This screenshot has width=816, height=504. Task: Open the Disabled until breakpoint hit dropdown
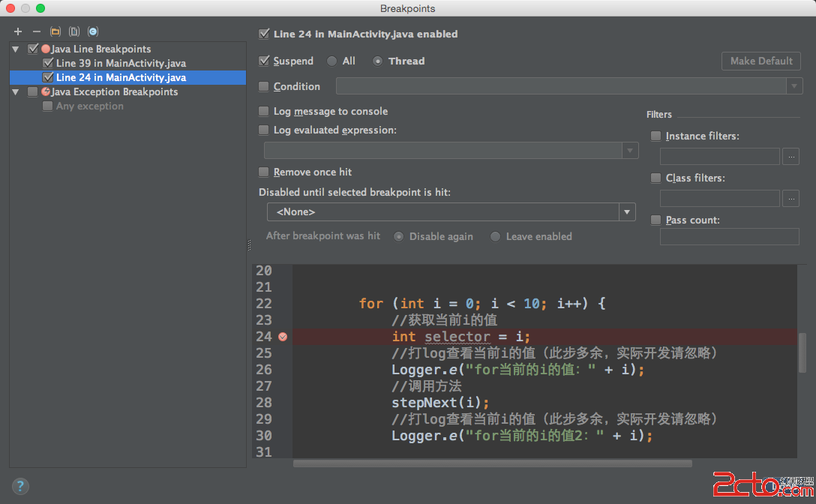click(x=451, y=212)
